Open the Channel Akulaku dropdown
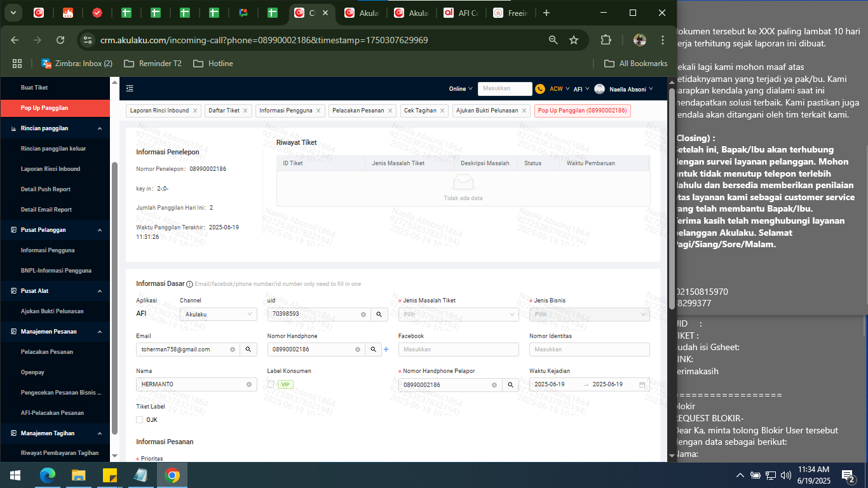The image size is (868, 488). click(x=219, y=314)
